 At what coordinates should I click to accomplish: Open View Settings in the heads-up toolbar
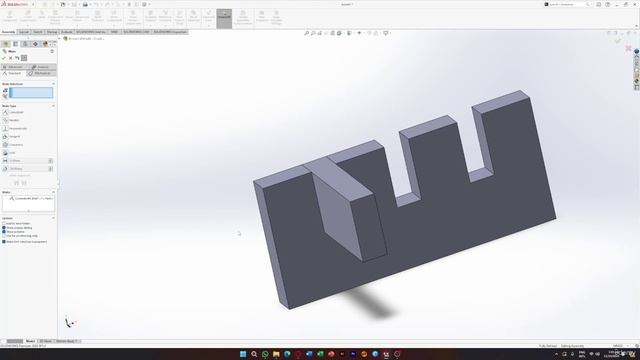point(386,33)
